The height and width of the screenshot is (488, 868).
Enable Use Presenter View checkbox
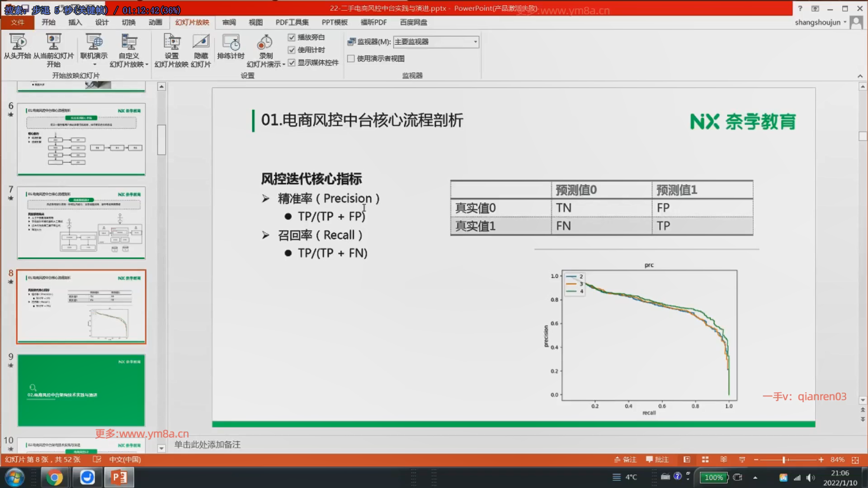click(x=351, y=59)
